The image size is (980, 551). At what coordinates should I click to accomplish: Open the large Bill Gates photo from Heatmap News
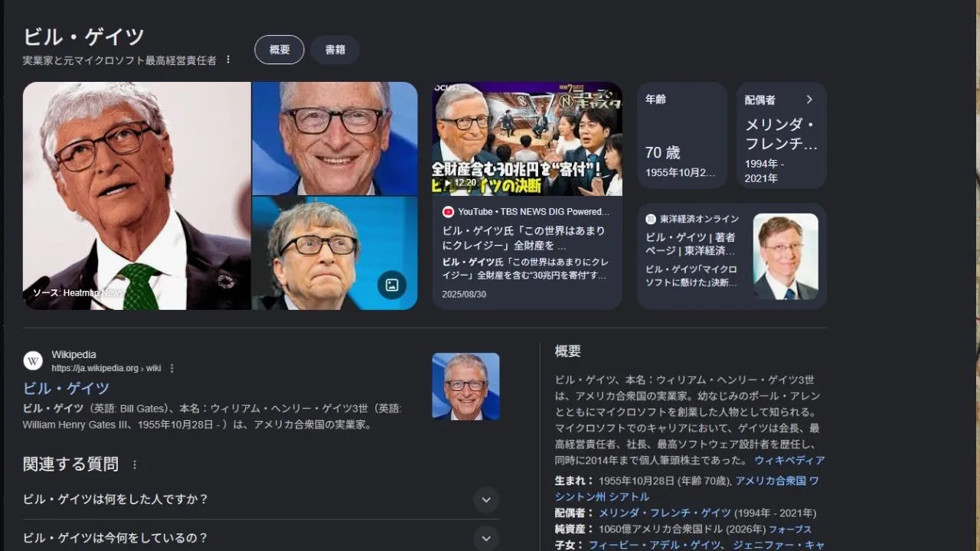(x=137, y=196)
